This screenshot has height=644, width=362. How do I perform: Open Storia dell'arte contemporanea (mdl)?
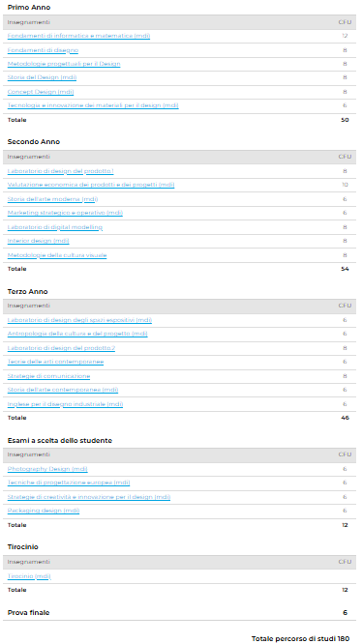click(63, 390)
